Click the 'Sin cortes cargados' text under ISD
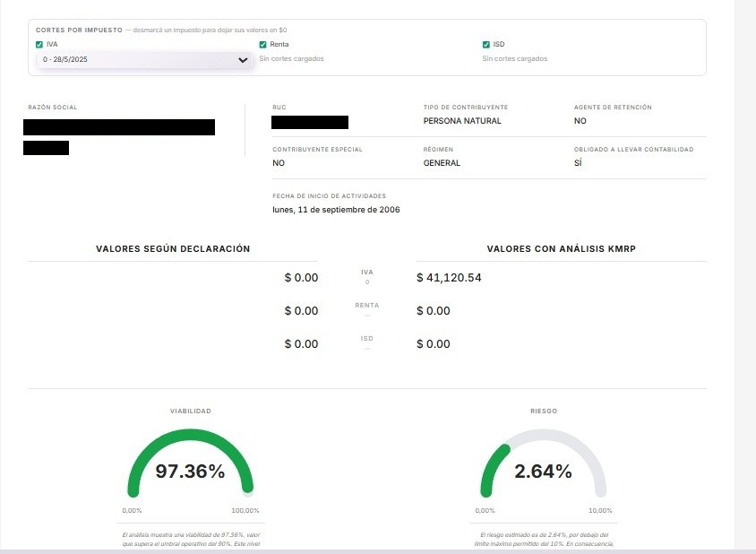756x554 pixels. (514, 58)
